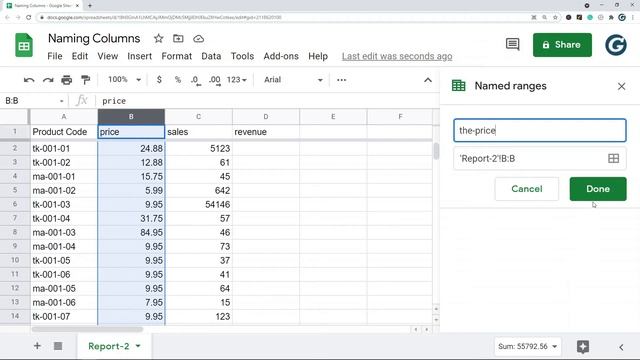The width and height of the screenshot is (640, 360).
Task: Click the Google account avatar
Action: (616, 44)
